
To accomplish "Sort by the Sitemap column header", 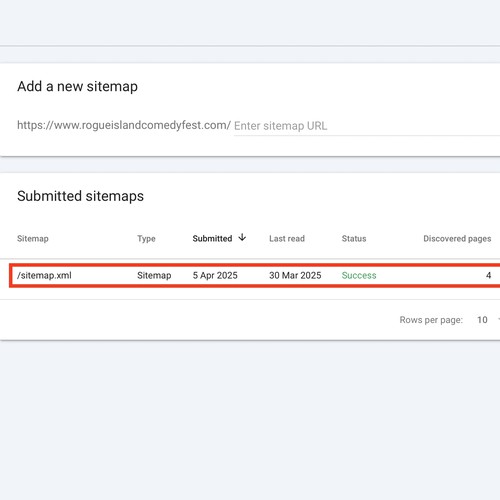I will point(33,239).
